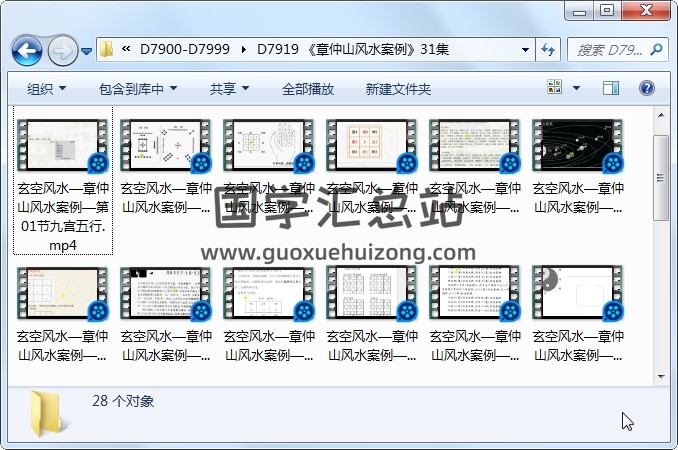Viewport: 678px width, 450px height.
Task: Show the preview pane
Action: coord(610,88)
